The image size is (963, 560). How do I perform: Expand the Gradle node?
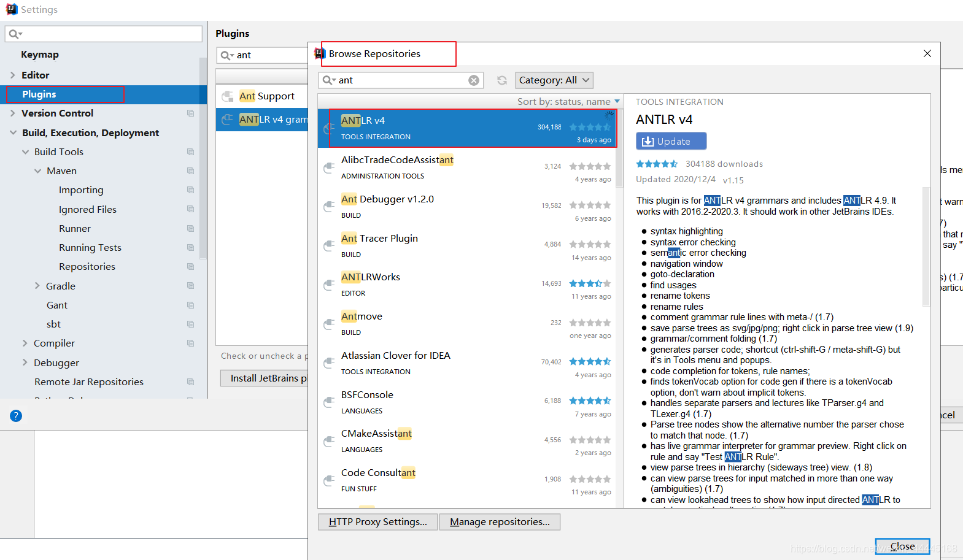pyautogui.click(x=37, y=286)
